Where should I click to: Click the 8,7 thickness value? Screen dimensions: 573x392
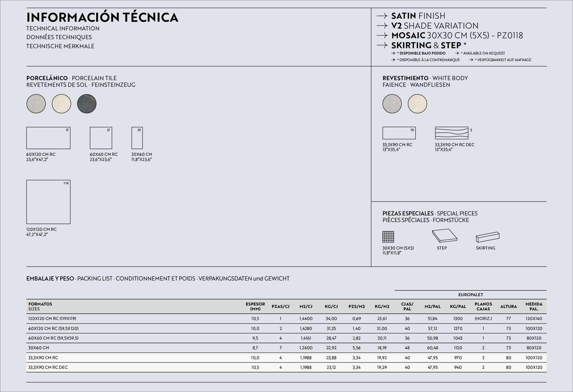point(255,348)
